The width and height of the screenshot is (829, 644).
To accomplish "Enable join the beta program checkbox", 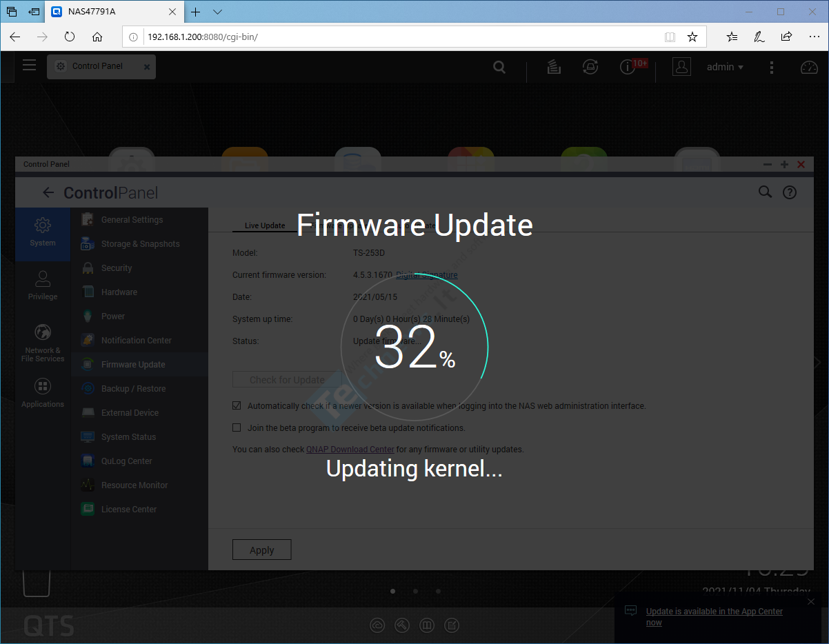I will pyautogui.click(x=237, y=427).
